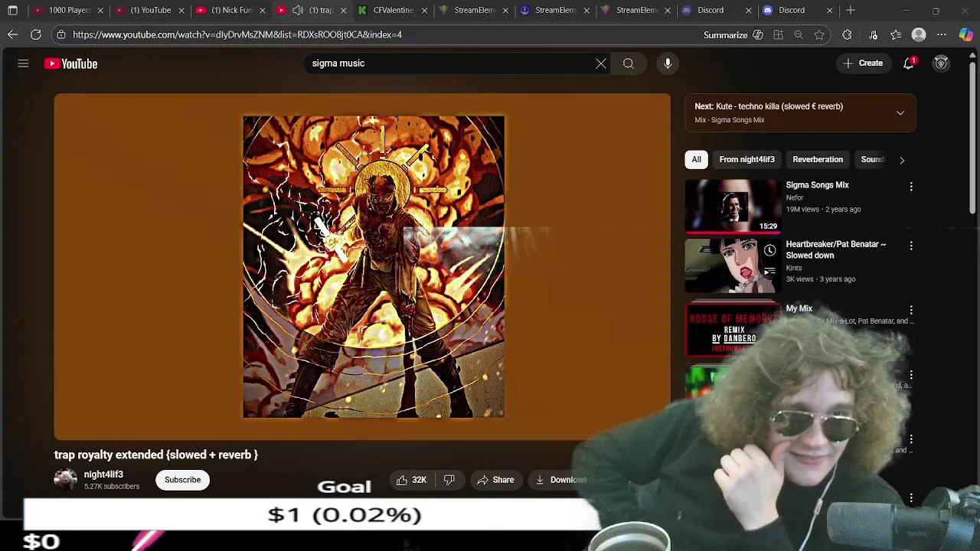This screenshot has width=980, height=551.
Task: Open options menu for Sigma Songs Mix
Action: pyautogui.click(x=911, y=187)
